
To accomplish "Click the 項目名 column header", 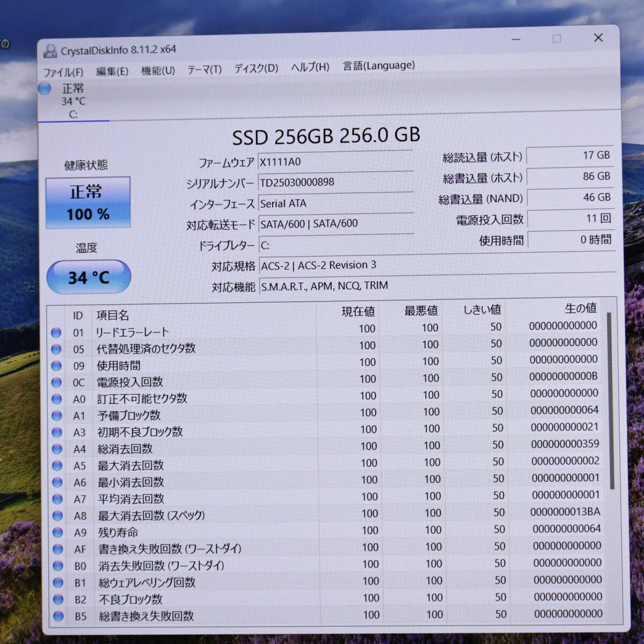I will (113, 315).
